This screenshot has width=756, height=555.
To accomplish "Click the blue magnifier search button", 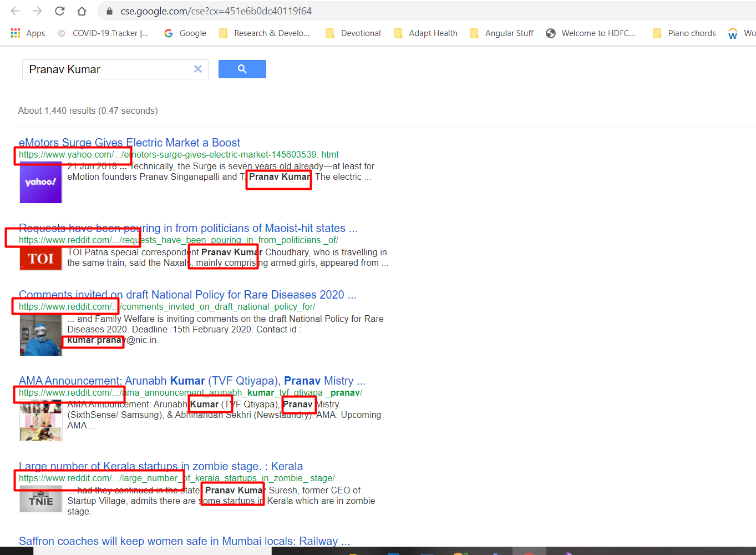I will (x=242, y=69).
